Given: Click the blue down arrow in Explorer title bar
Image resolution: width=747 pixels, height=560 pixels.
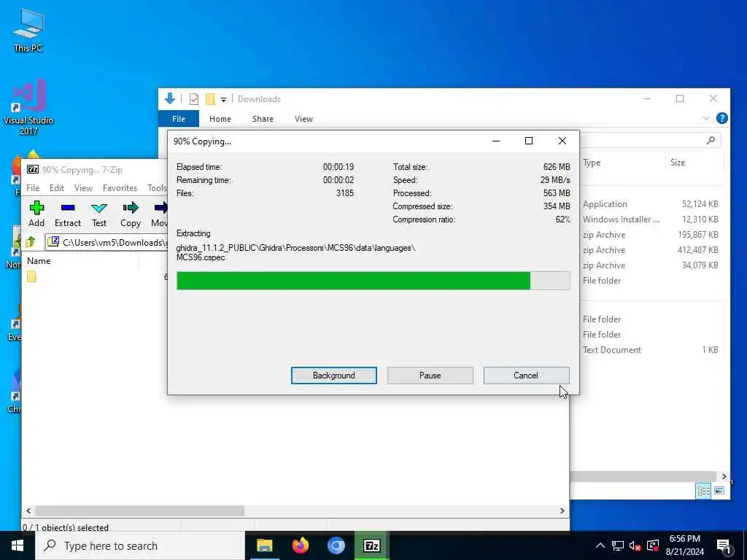Looking at the screenshot, I should click(169, 98).
